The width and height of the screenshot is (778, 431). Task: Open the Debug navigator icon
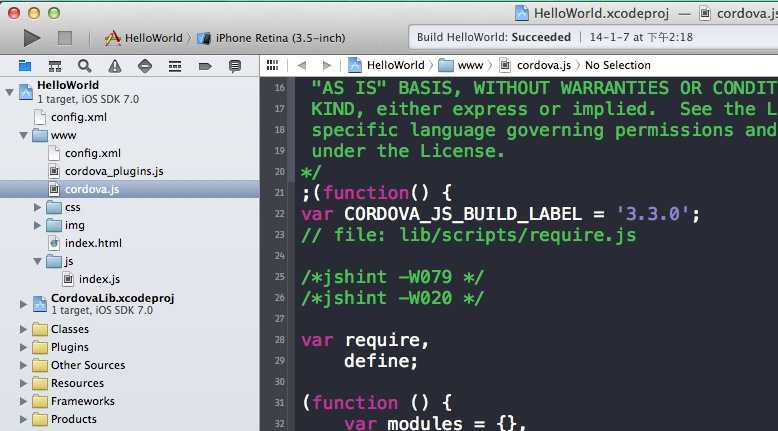(x=175, y=66)
